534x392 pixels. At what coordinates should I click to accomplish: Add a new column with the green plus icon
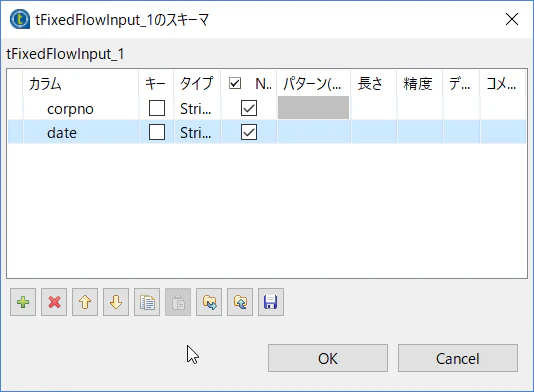23,302
